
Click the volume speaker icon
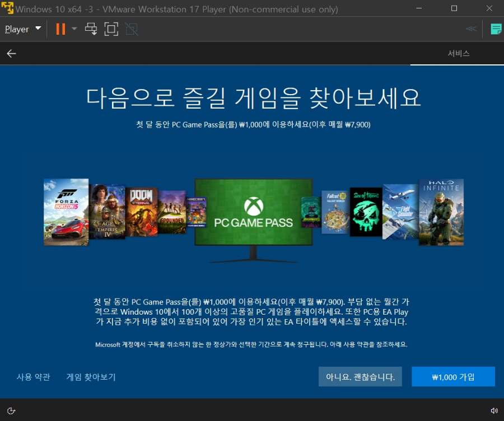[x=494, y=410]
